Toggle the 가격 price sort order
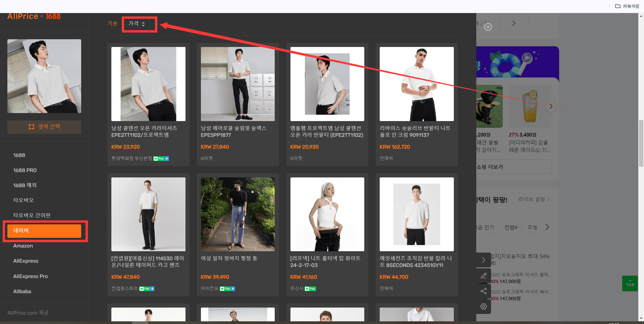Screen dimensions: 644x324 pyautogui.click(x=137, y=24)
